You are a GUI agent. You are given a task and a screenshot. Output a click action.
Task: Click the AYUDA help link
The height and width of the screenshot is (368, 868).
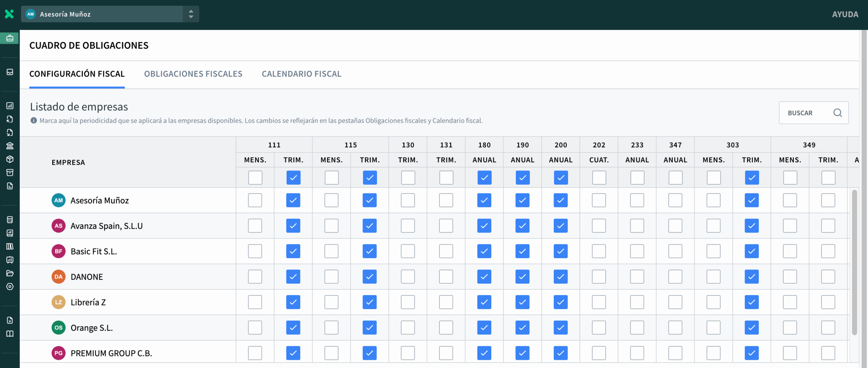coord(845,14)
